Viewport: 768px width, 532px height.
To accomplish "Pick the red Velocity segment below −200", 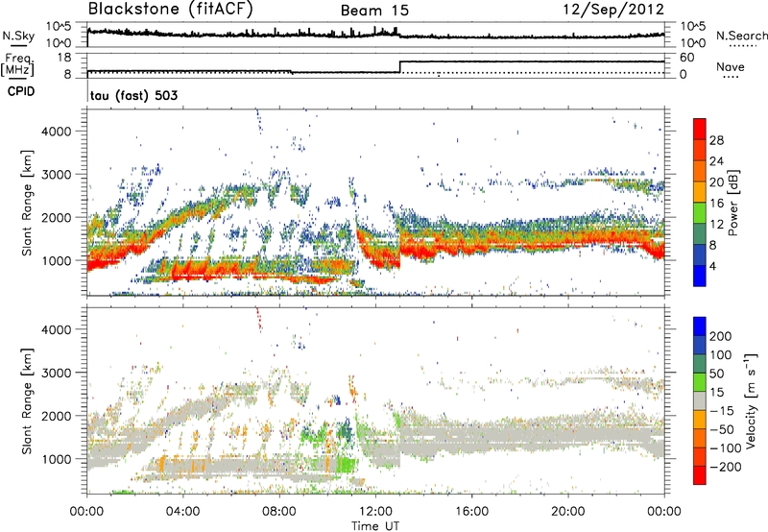I will click(x=700, y=475).
